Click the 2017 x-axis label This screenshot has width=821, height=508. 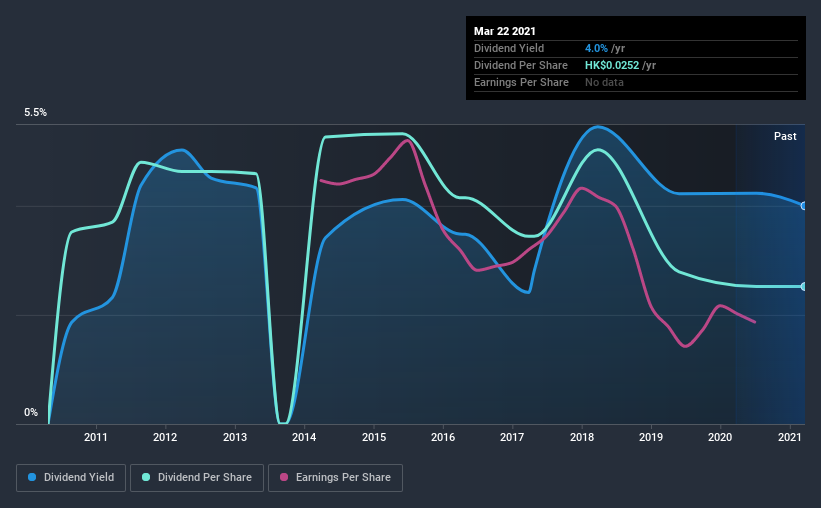512,437
